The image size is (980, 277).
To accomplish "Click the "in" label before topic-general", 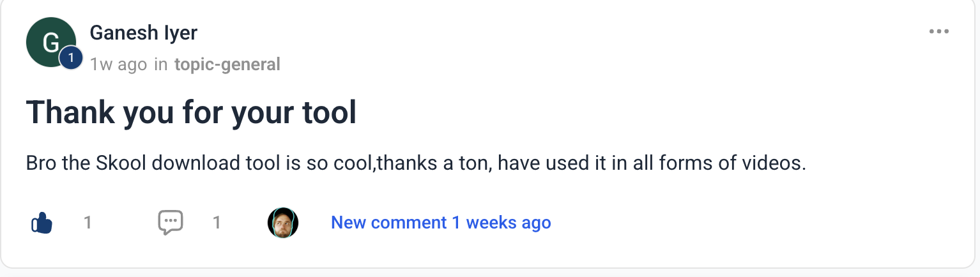I will pos(161,64).
